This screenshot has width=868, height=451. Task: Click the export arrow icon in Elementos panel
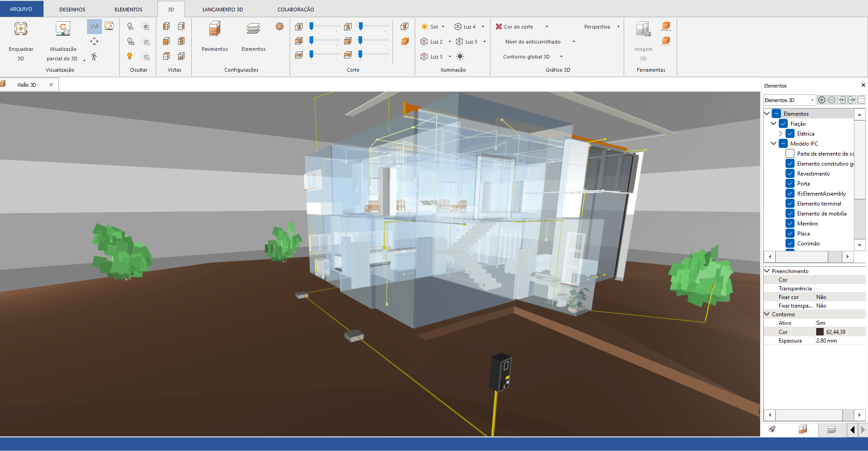[x=852, y=100]
